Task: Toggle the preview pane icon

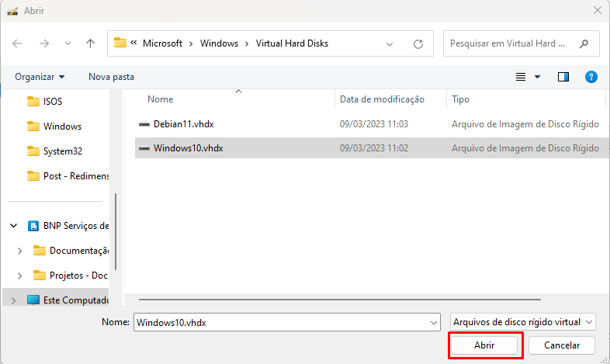Action: point(563,77)
